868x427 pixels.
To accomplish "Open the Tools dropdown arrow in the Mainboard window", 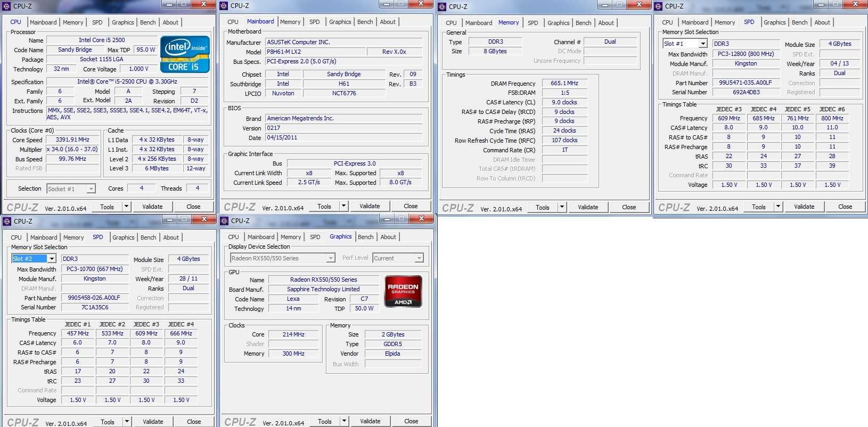I will (343, 206).
